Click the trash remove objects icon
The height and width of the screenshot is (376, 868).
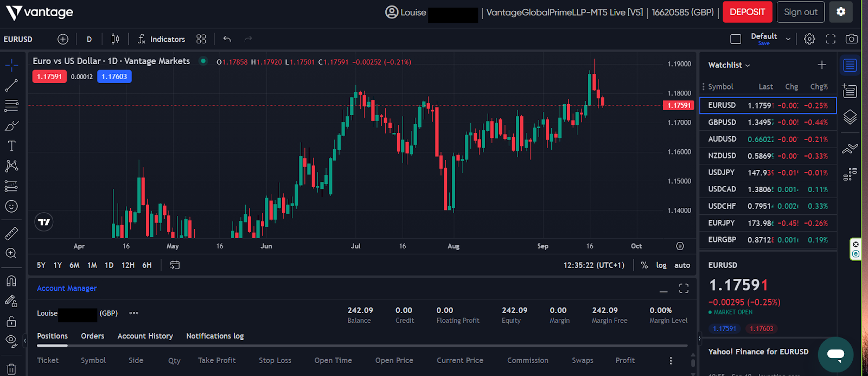pyautogui.click(x=11, y=369)
